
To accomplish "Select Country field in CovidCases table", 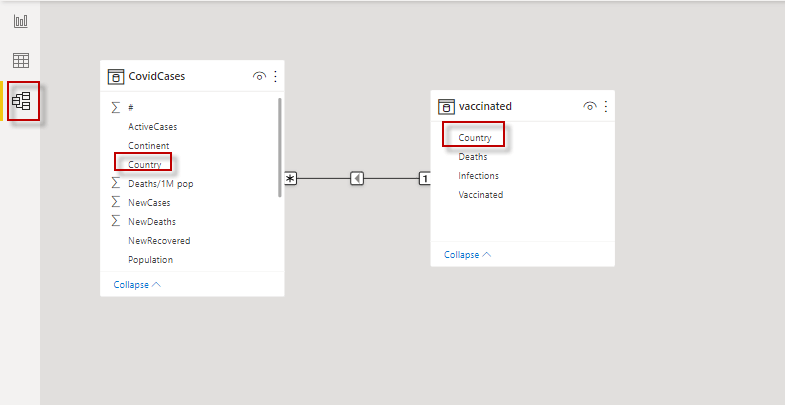I will click(x=144, y=164).
